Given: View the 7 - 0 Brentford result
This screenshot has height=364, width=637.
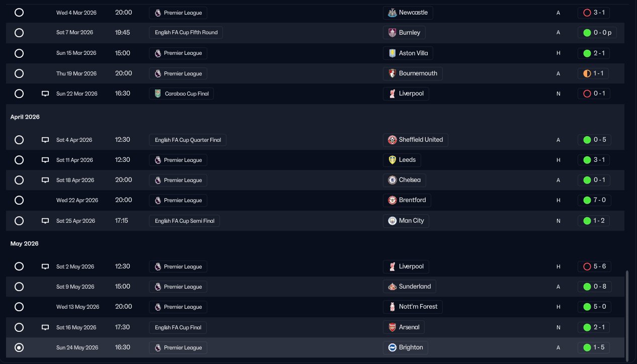Looking at the screenshot, I should [x=594, y=200].
